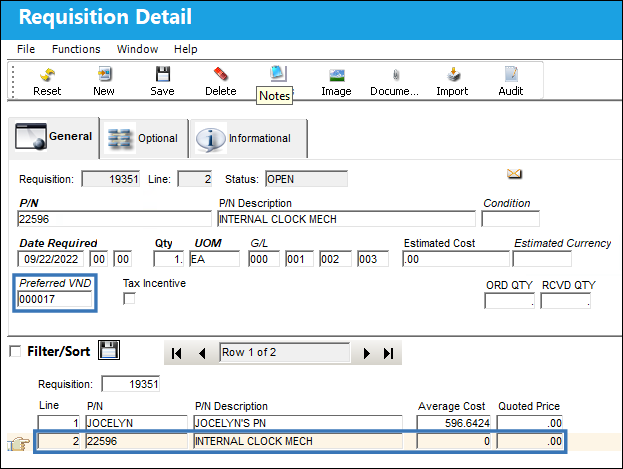Select grid row with P/N JOCELYN
623x469 pixels.
136,423
